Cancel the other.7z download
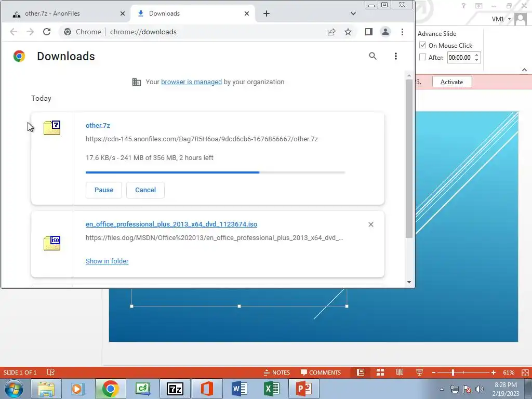This screenshot has width=532, height=399. point(145,190)
